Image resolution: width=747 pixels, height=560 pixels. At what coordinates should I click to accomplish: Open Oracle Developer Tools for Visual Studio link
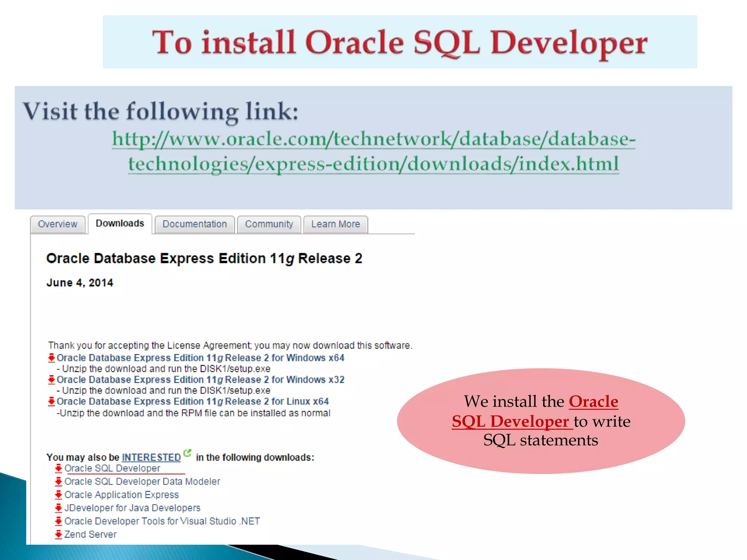coord(162,521)
